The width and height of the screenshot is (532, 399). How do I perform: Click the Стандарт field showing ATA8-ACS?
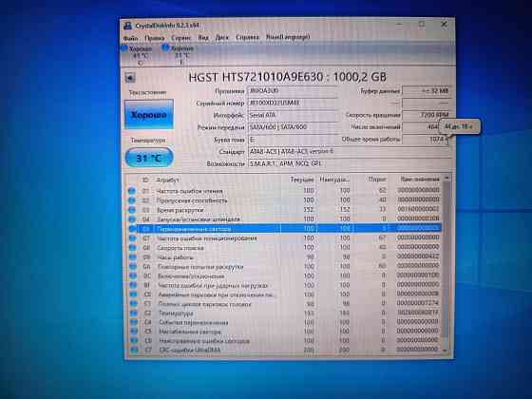point(350,151)
